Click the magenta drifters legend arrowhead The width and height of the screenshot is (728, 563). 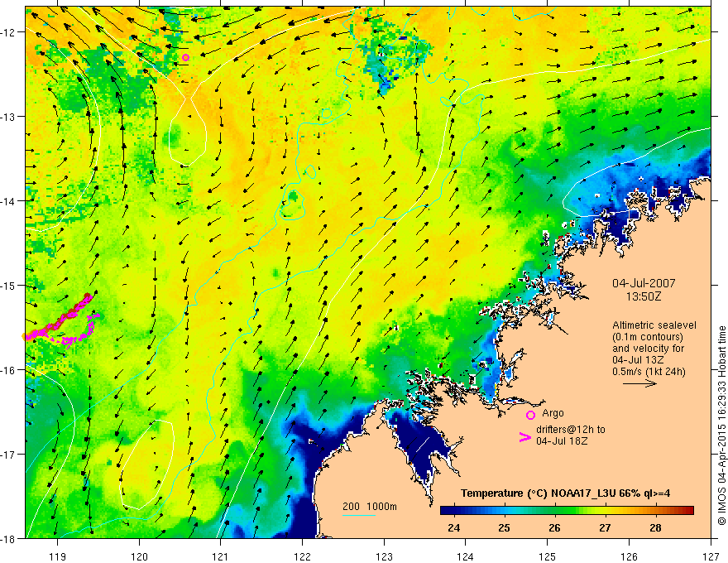tap(525, 437)
